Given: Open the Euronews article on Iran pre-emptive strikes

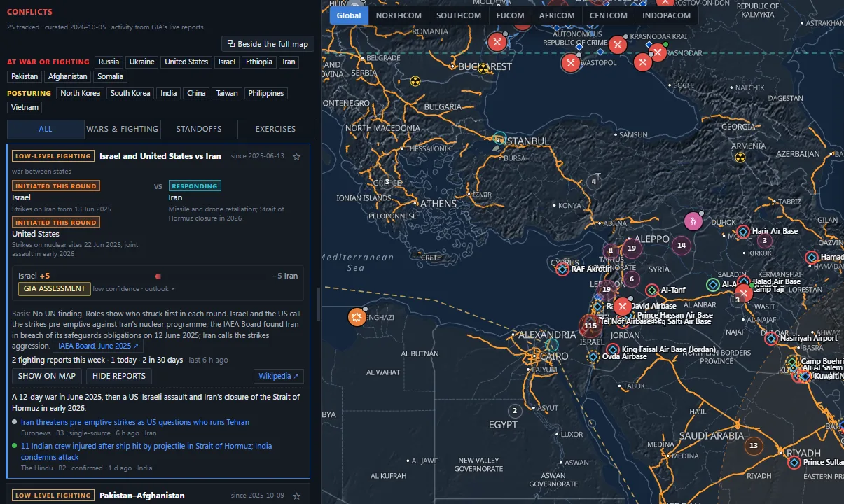Looking at the screenshot, I should point(135,422).
